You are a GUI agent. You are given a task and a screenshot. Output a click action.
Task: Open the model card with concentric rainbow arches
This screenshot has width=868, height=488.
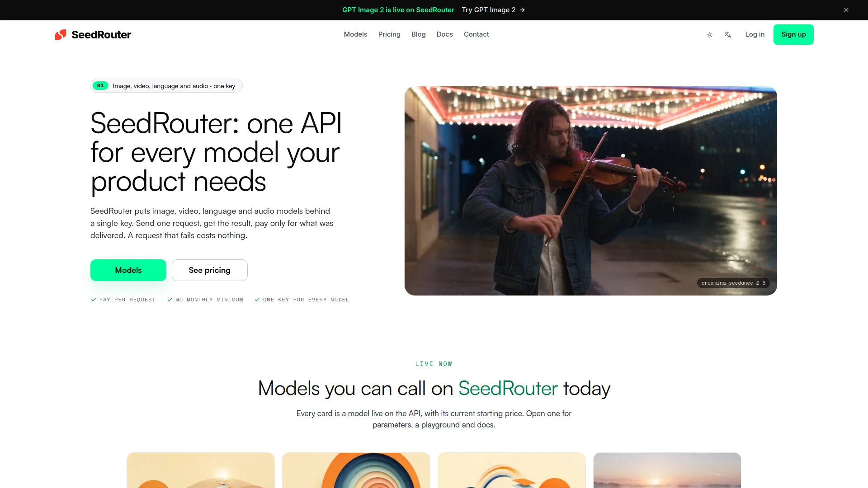click(x=356, y=470)
